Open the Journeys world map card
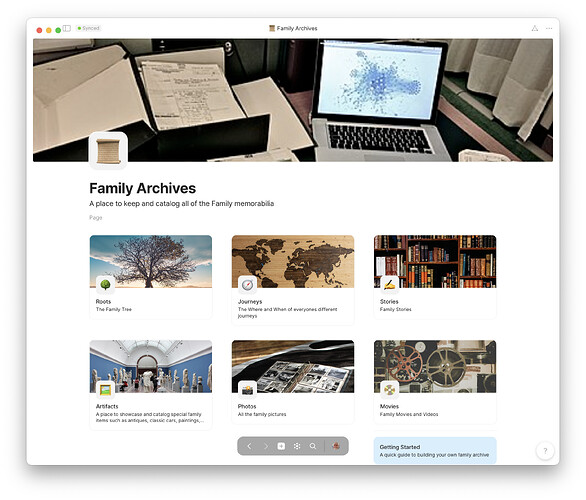Screen dimensions: 586x500 point(293,280)
